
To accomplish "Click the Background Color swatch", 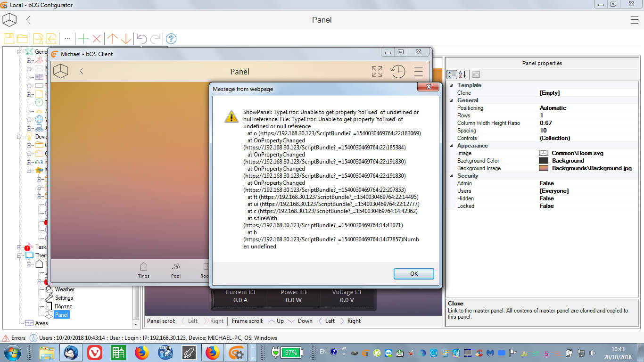I will (x=544, y=161).
